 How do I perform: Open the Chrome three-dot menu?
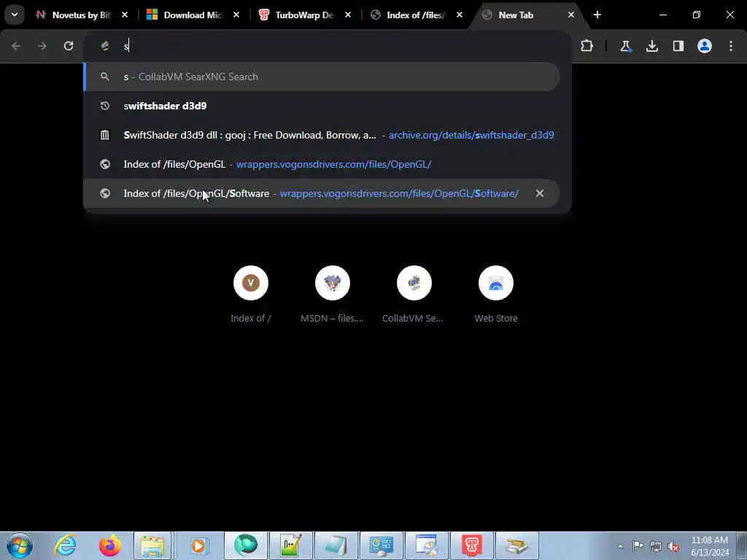(x=731, y=46)
